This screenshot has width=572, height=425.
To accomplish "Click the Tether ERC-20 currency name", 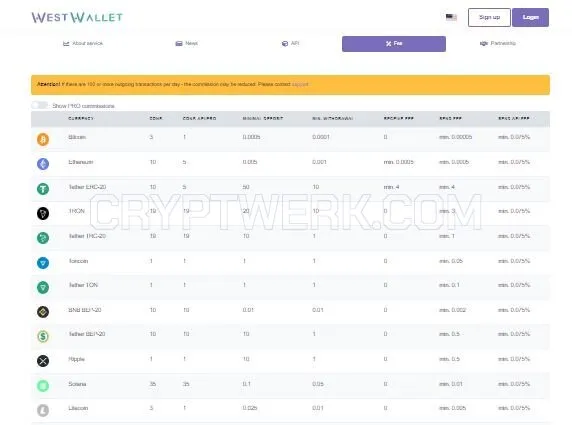I will point(87,187).
